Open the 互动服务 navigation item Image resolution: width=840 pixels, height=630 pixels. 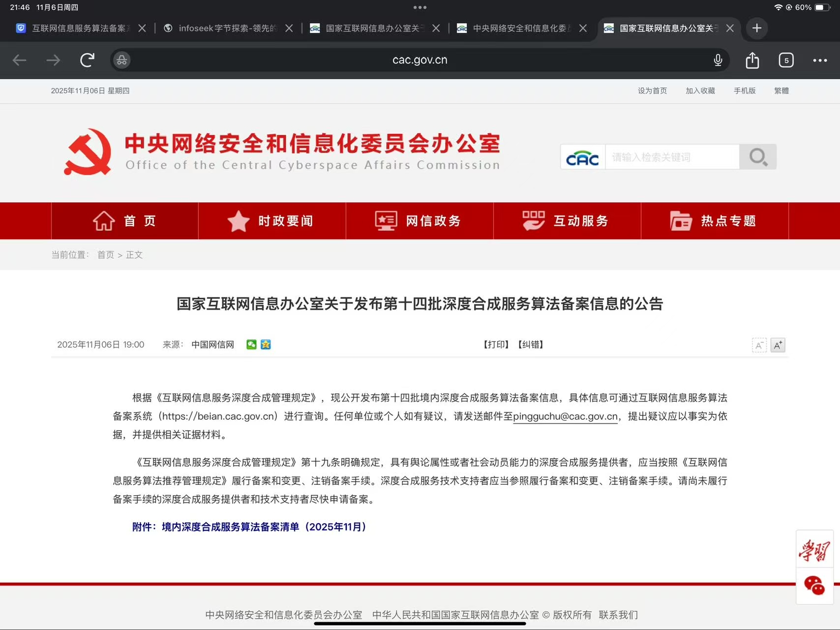click(x=567, y=221)
